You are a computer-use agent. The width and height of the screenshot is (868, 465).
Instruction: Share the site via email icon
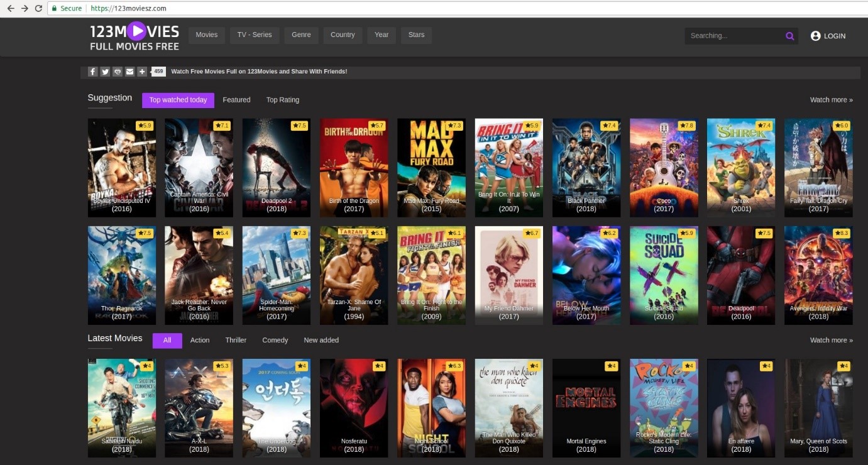point(129,72)
